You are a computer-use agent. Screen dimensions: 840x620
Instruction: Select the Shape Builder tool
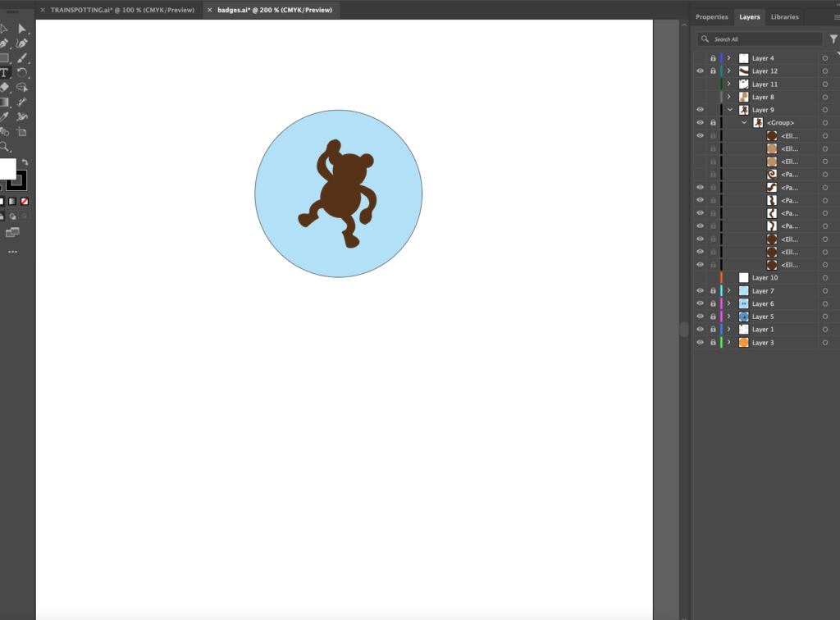point(22,87)
